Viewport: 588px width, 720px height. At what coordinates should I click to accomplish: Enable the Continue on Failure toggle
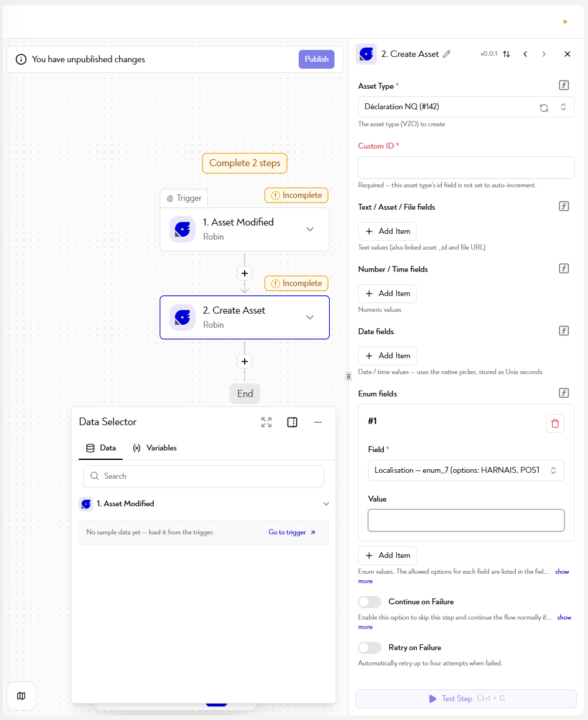point(370,602)
